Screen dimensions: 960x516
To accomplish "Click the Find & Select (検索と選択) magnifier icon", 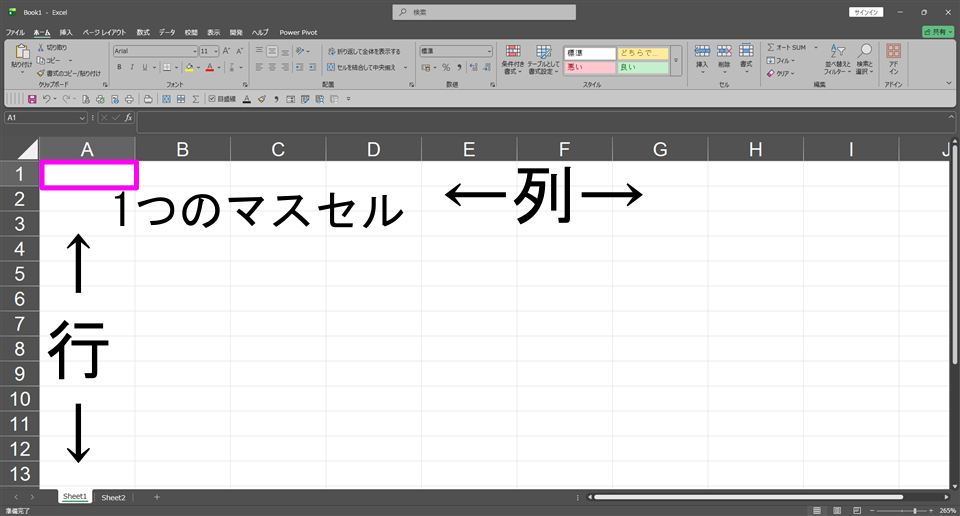I will click(865, 58).
